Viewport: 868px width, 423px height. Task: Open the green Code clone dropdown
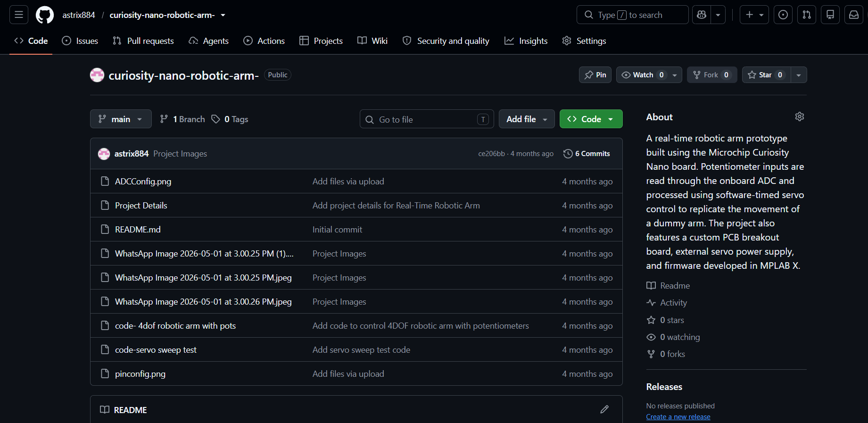pyautogui.click(x=591, y=119)
